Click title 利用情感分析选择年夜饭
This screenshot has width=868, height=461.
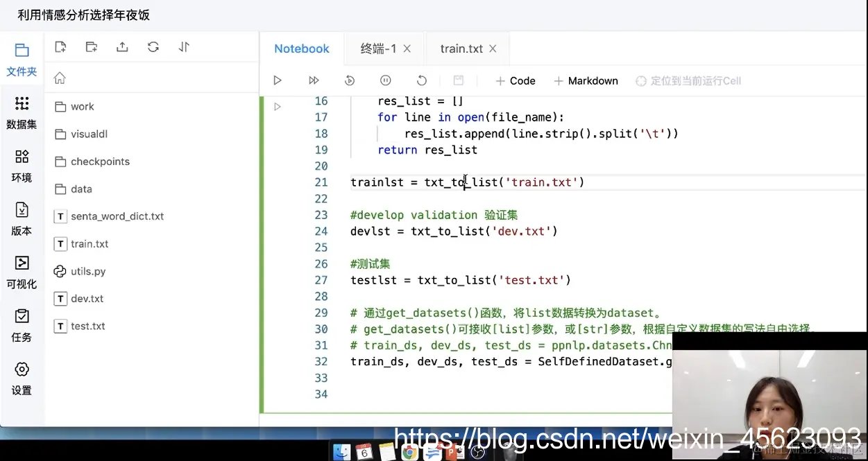(83, 15)
